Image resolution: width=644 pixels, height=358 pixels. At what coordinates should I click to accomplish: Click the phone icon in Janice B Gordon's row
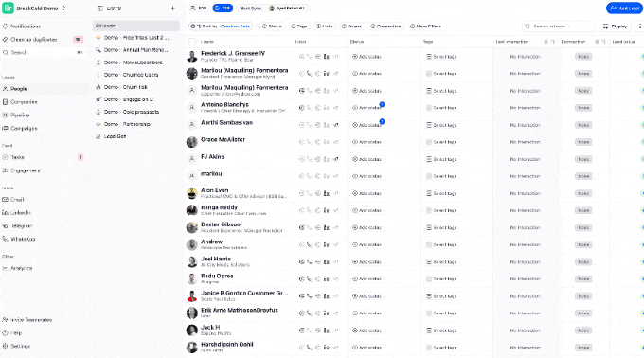(x=310, y=296)
